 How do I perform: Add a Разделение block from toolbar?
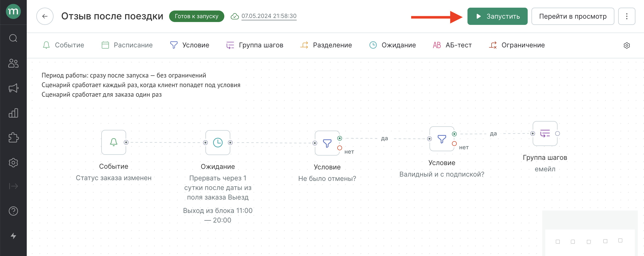click(x=326, y=45)
